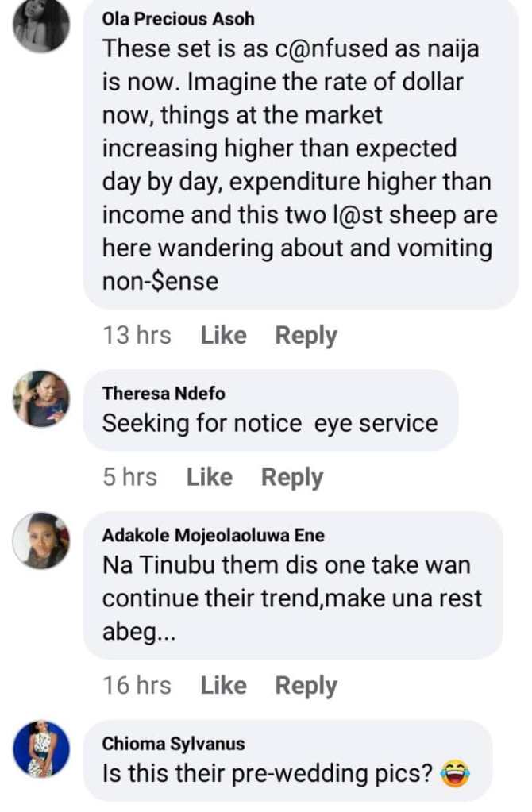Click the laughing emoji in Chioma's comment
Screen dimensions: 532x812
click(x=457, y=771)
